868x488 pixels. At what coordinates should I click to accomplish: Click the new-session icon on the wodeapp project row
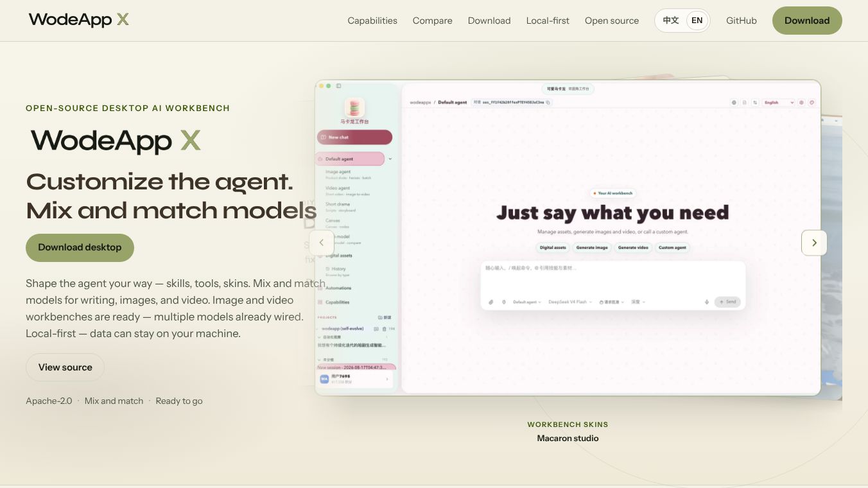[376, 329]
